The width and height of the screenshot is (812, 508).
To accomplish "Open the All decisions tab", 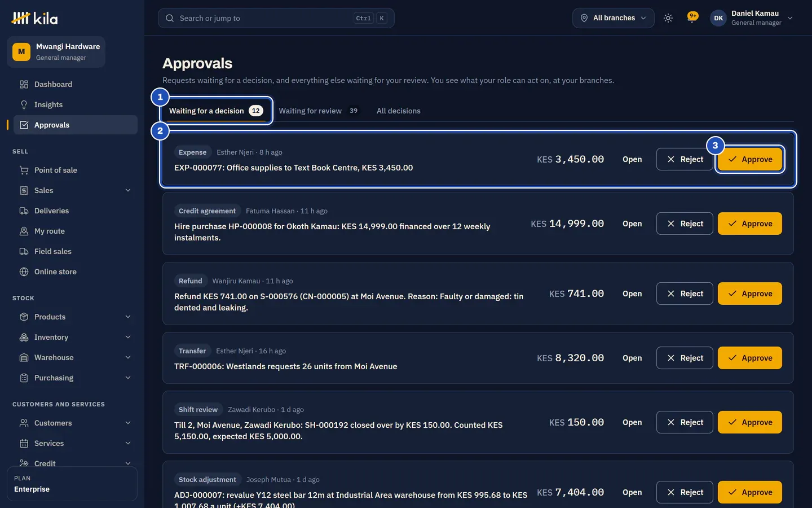I will [399, 111].
